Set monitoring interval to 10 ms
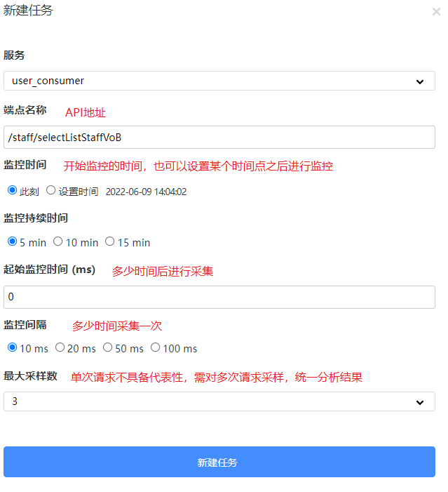The image size is (448, 492). click(x=12, y=347)
